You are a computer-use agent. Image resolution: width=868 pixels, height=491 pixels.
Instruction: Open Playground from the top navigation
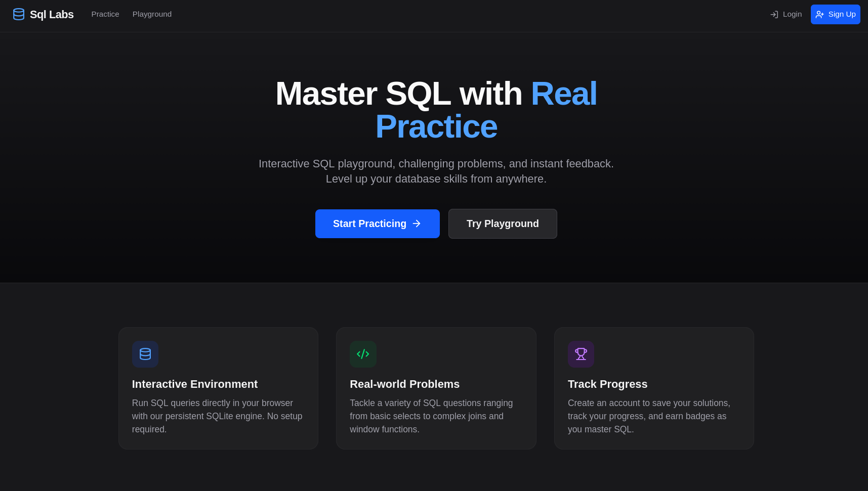pos(152,14)
